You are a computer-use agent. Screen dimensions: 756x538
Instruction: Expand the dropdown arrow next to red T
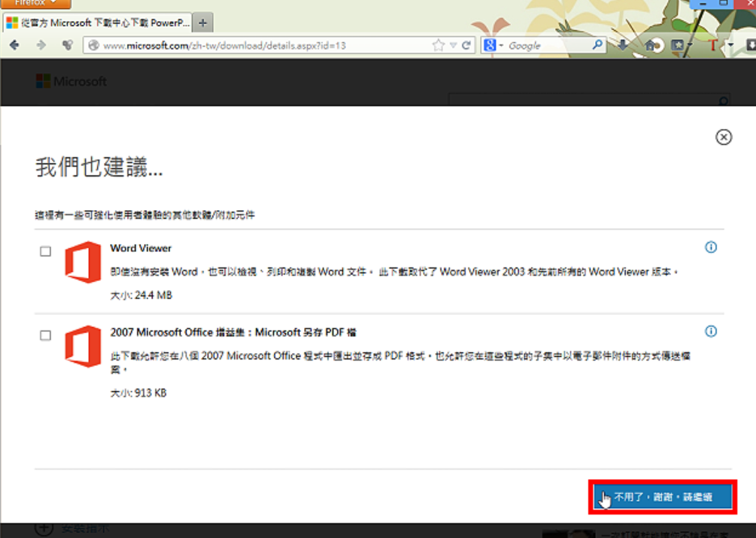pyautogui.click(x=731, y=45)
